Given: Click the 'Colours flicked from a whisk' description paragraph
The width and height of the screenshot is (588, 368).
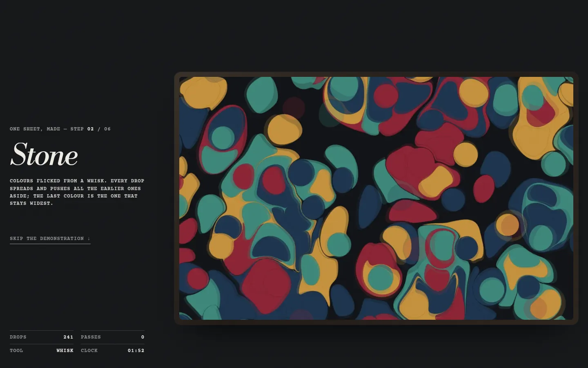Looking at the screenshot, I should point(77,192).
